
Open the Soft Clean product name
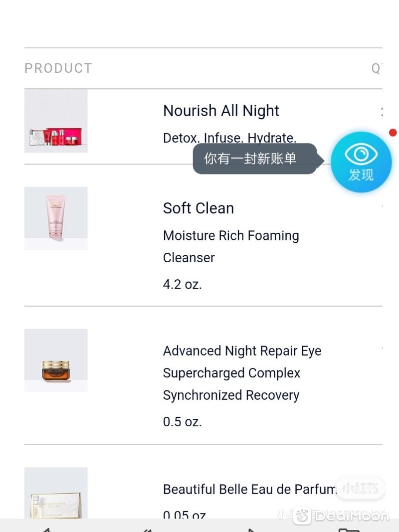199,208
